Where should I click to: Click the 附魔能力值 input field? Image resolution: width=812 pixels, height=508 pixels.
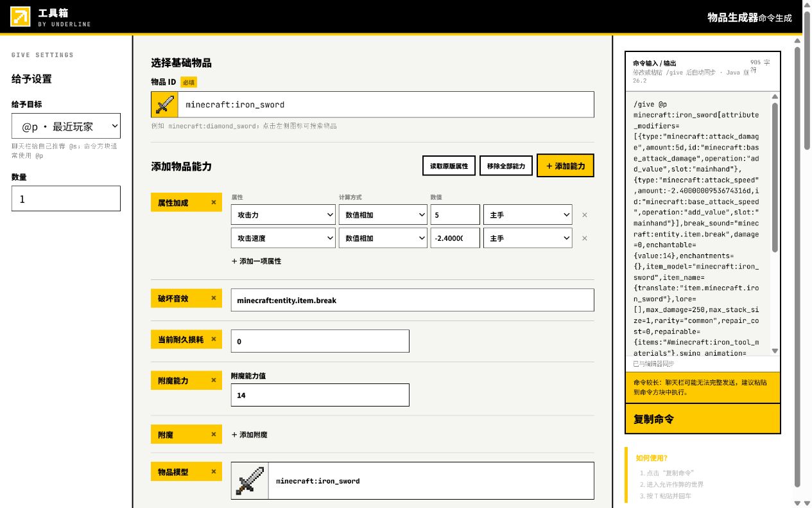click(320, 395)
